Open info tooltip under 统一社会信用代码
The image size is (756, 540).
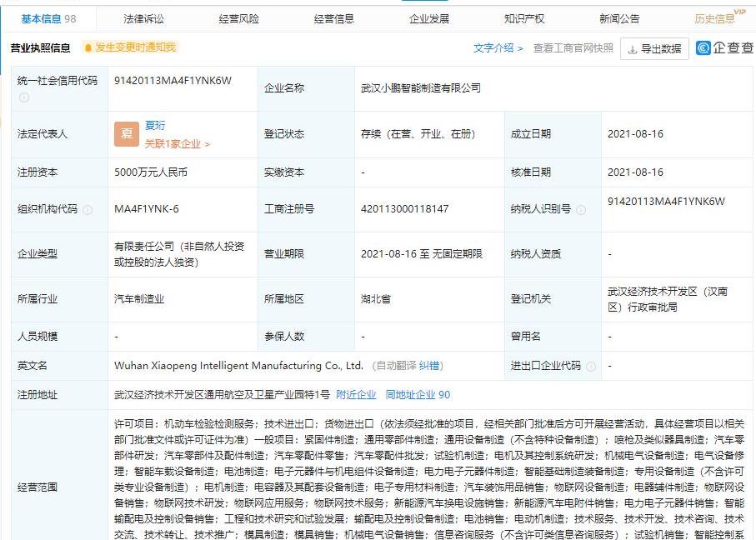(23, 97)
